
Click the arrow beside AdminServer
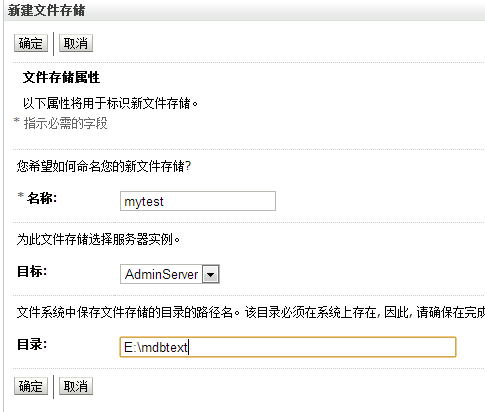point(210,274)
